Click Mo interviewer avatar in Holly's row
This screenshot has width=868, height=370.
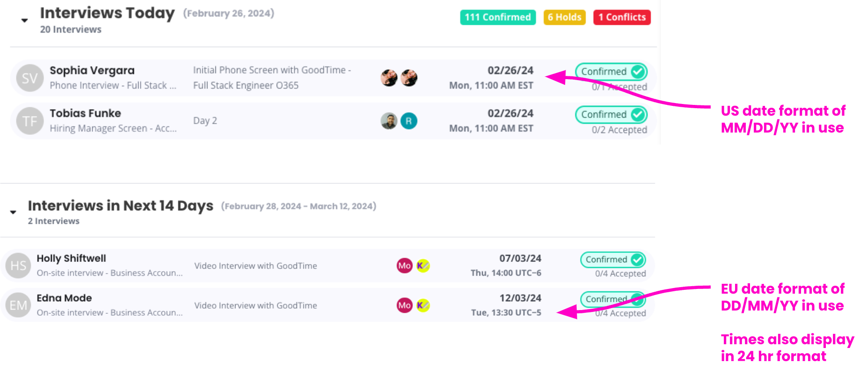coord(405,266)
